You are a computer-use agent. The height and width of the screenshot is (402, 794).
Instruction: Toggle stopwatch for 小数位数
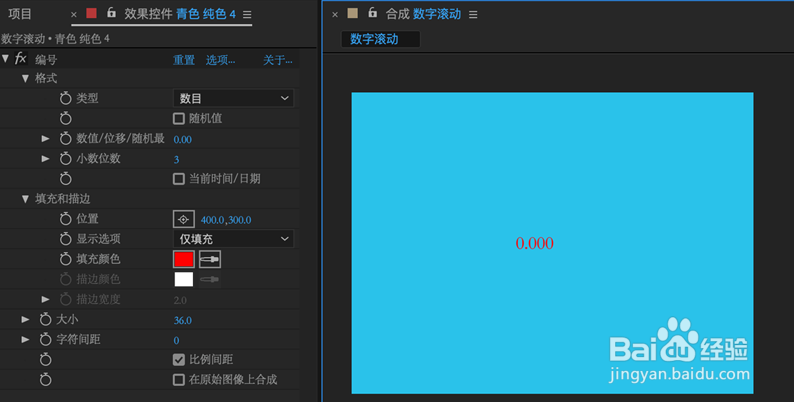point(65,158)
